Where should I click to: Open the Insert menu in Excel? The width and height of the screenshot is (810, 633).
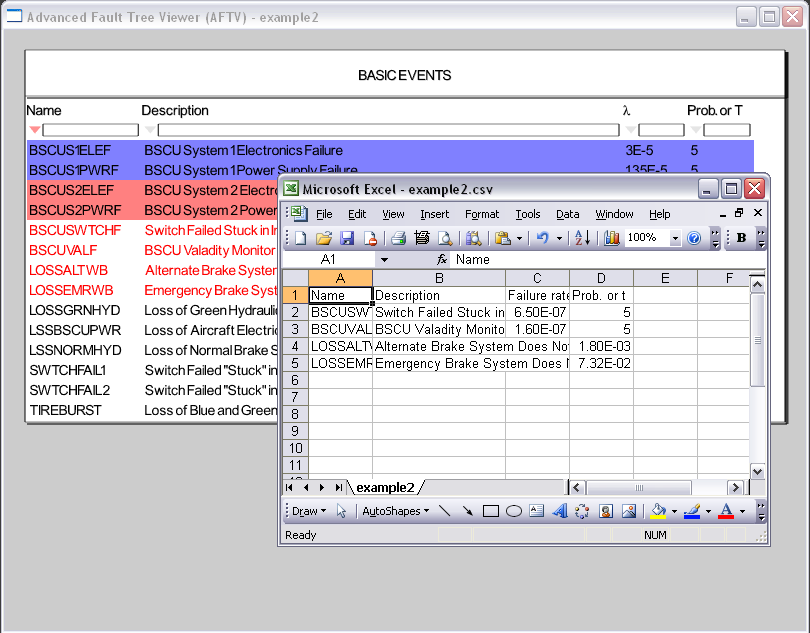pos(434,214)
